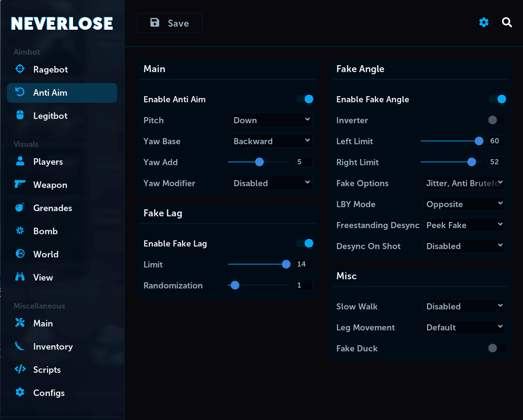Click the NEVERLOSE logo
The image size is (523, 420).
(x=62, y=23)
